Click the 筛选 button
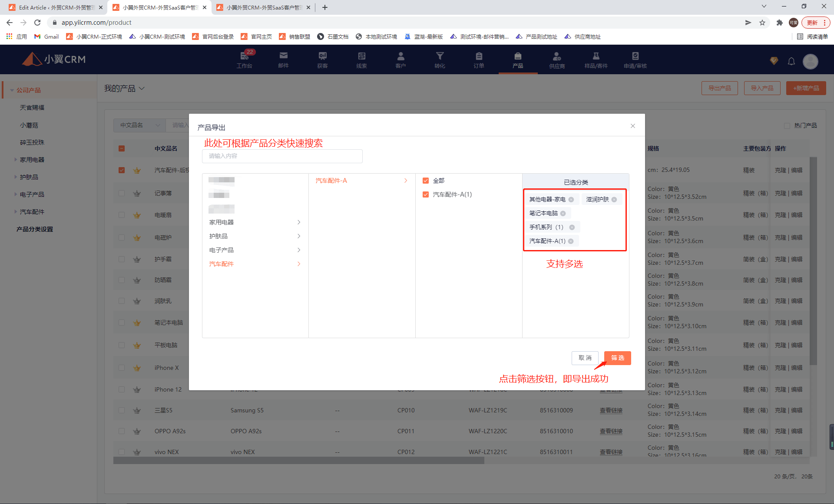Viewport: 834px width, 504px height. click(617, 358)
